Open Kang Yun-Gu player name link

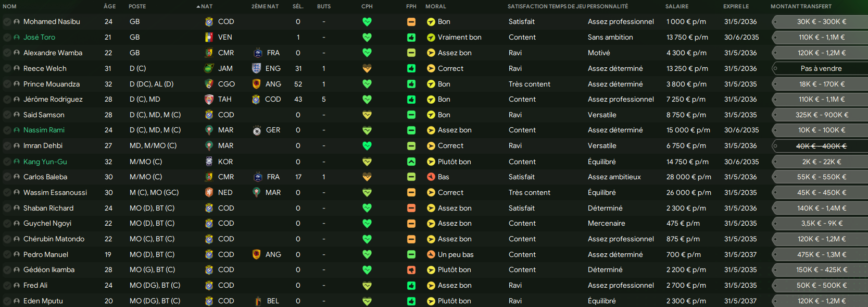tap(45, 162)
